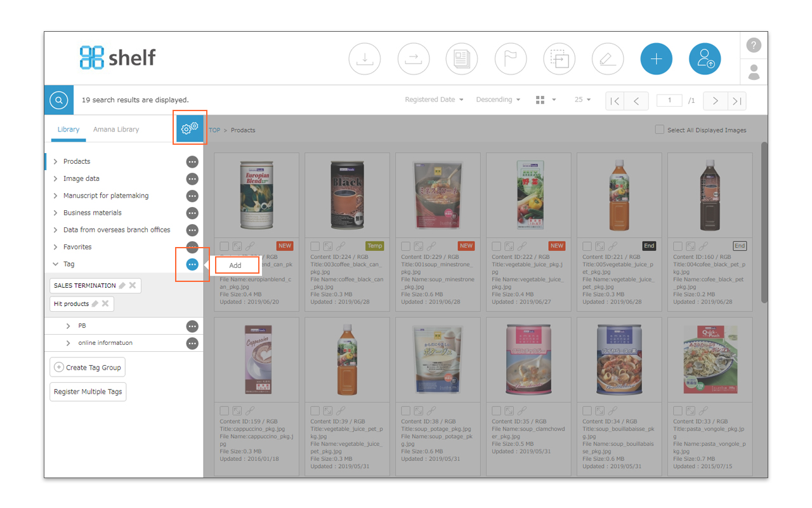Viewport: 812px width, 508px height.
Task: Tick checkbox under Europian Blend can image
Action: [225, 246]
